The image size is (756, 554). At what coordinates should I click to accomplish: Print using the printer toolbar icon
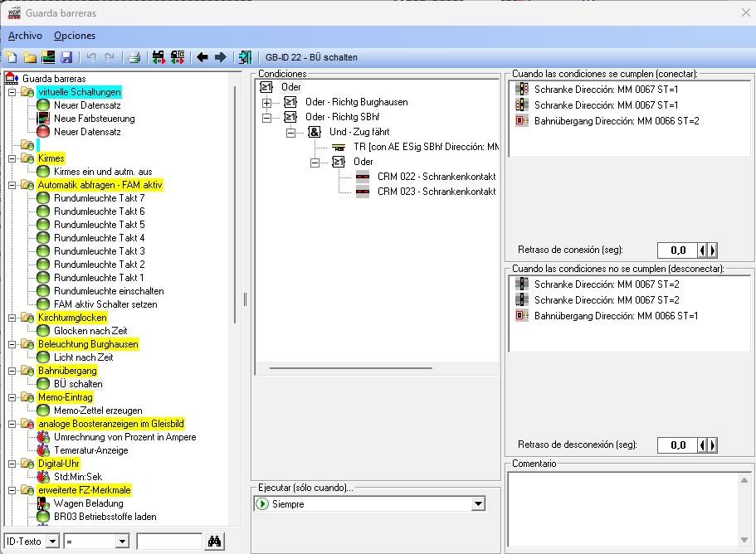click(x=133, y=57)
